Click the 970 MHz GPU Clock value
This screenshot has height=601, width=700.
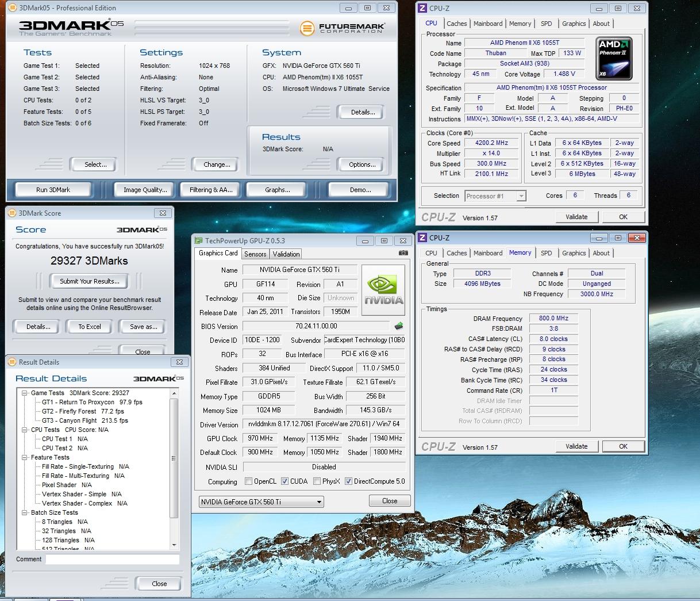tap(260, 438)
